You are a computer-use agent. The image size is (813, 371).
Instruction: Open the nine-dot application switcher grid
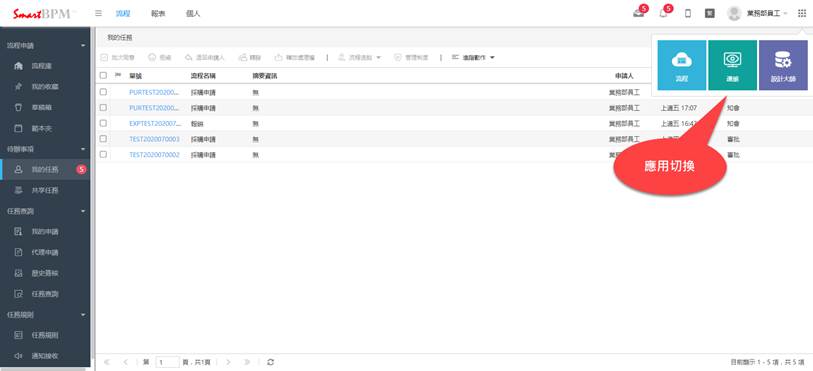coord(802,13)
